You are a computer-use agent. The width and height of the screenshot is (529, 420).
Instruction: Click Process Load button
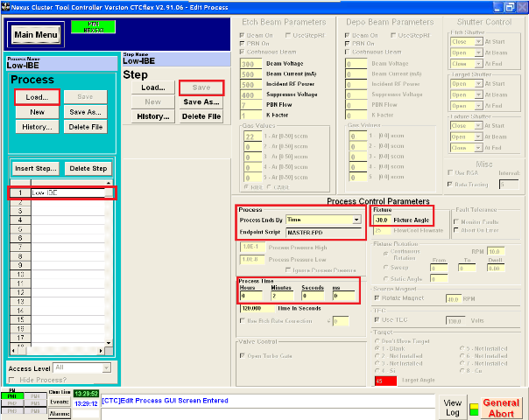pos(37,97)
